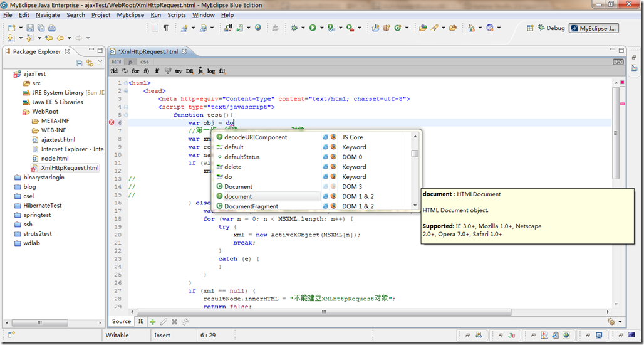Open the New file dropdown arrow
This screenshot has width=644, height=345.
21,28
